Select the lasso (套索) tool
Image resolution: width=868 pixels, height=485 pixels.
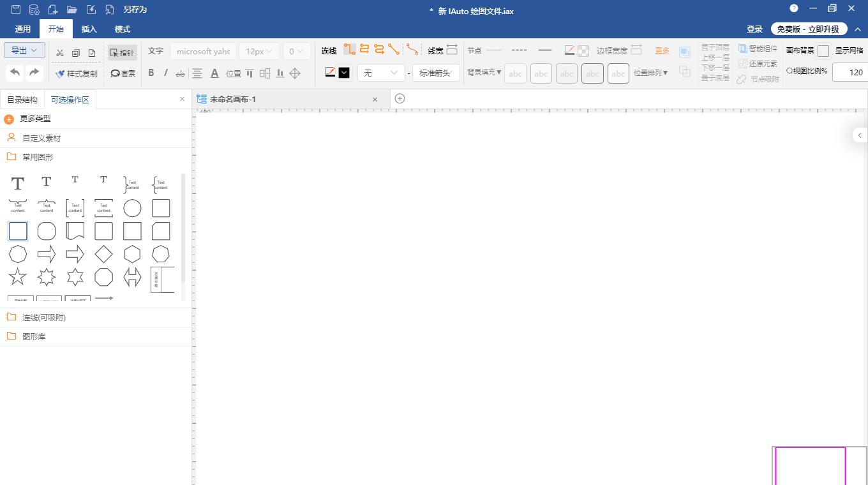(x=123, y=73)
